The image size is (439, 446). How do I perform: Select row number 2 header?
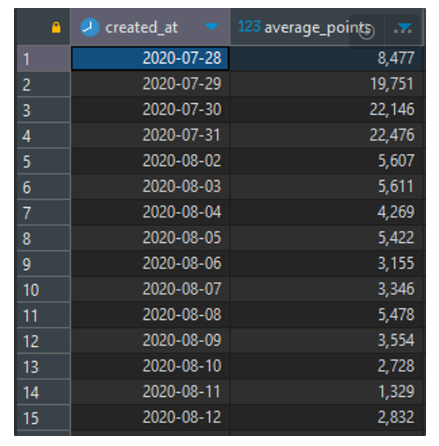pyautogui.click(x=44, y=84)
